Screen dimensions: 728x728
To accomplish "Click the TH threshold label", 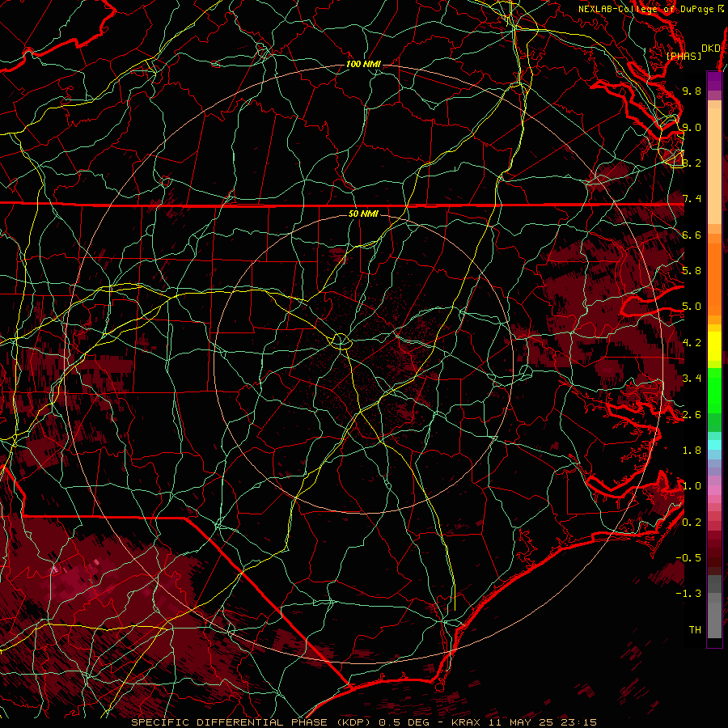I will pos(695,630).
